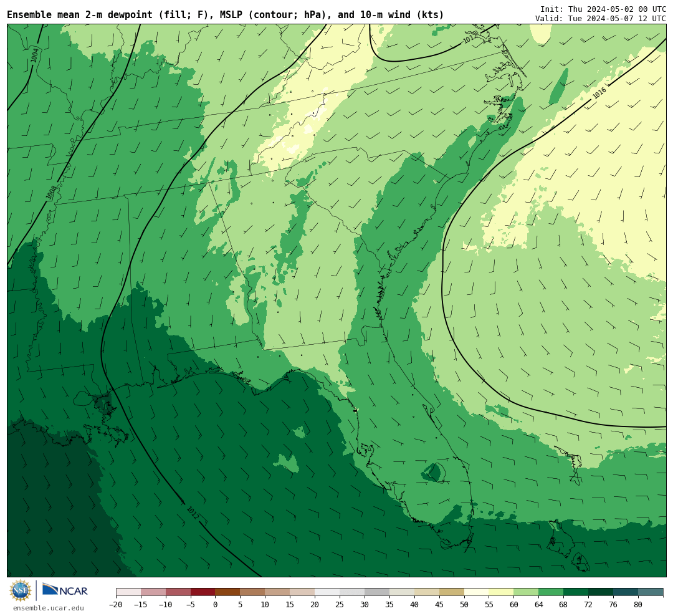This screenshot has height=616, width=673.
Task: Click the NCAR logo
Action: coord(65,590)
